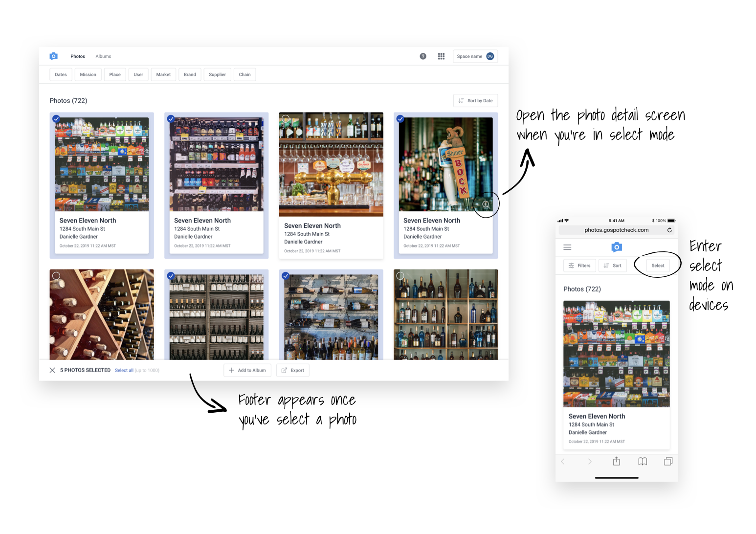Go back in mobile browser
Image resolution: width=756 pixels, height=534 pixels.
pos(563,462)
